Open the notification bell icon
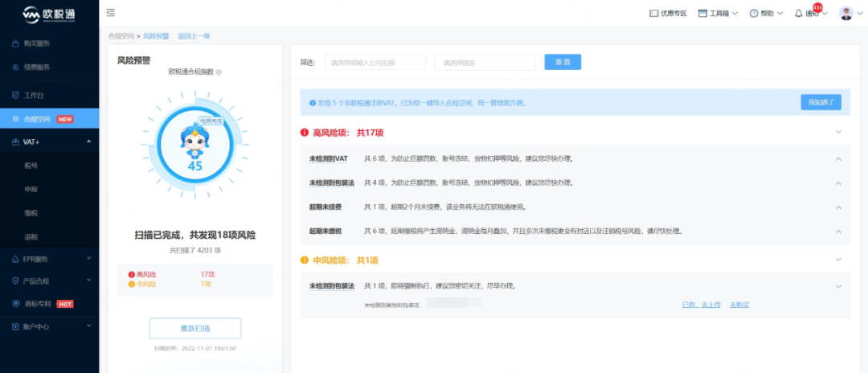The width and height of the screenshot is (868, 373). (798, 14)
